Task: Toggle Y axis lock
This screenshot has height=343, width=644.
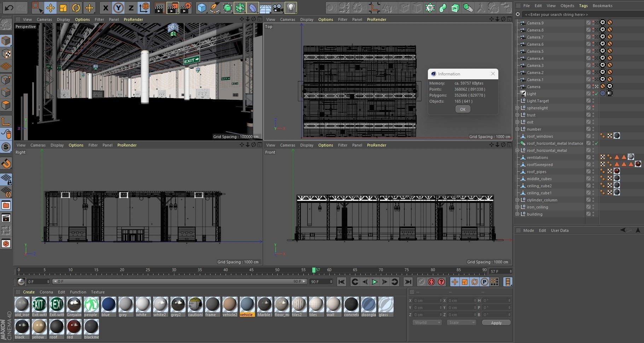Action: [118, 7]
